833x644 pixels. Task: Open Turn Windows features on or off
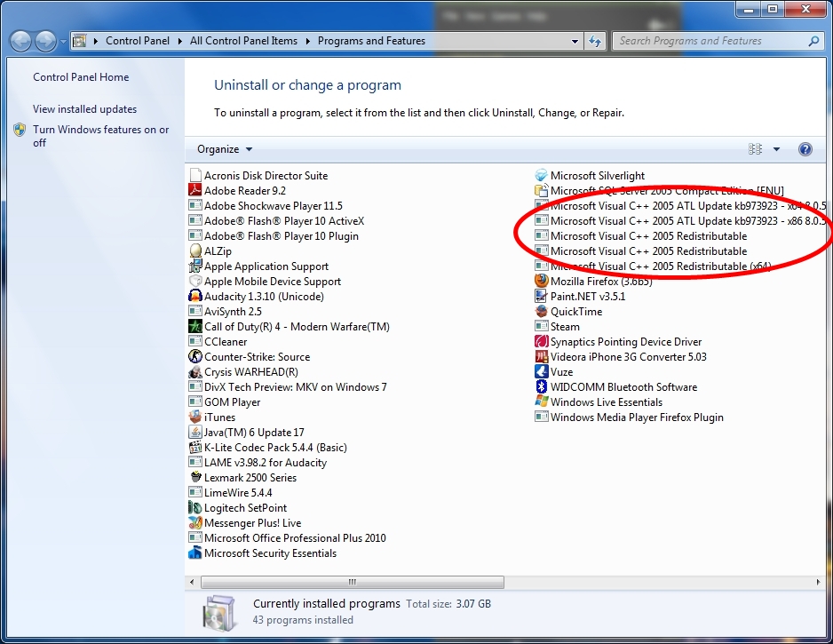click(x=101, y=136)
